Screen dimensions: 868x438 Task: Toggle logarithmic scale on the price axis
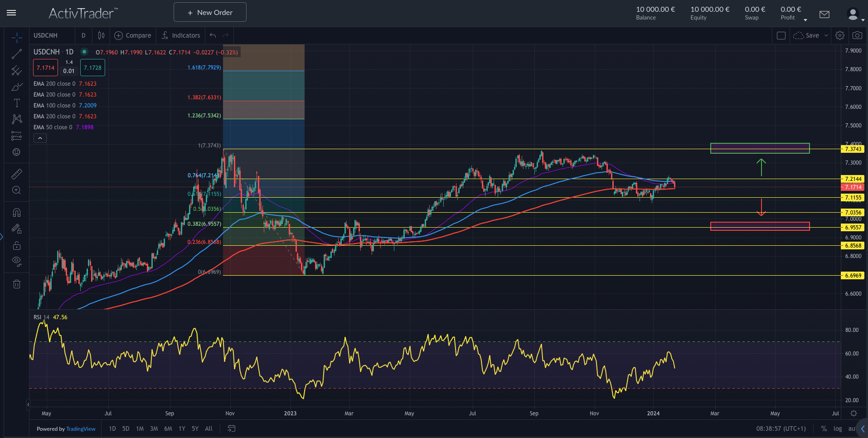coord(838,428)
